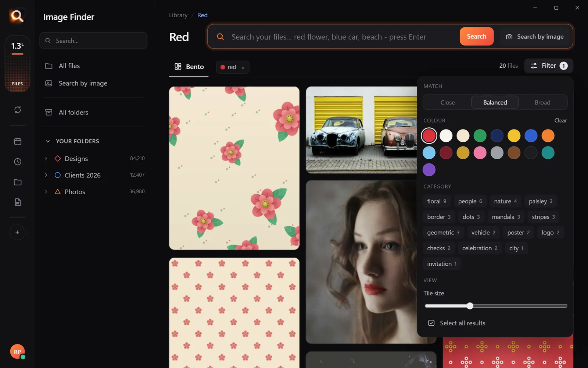The image size is (588, 368).
Task: Click the camera icon in Search by image button
Action: 509,37
